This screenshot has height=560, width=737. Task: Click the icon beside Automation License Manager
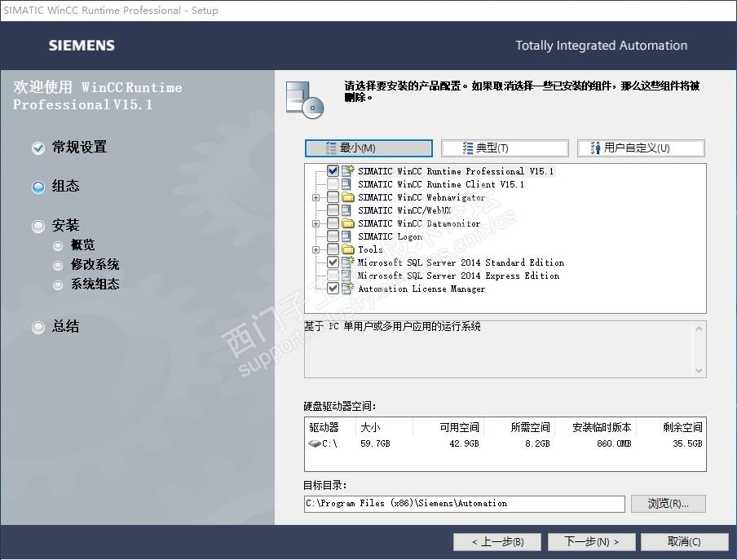pyautogui.click(x=348, y=288)
